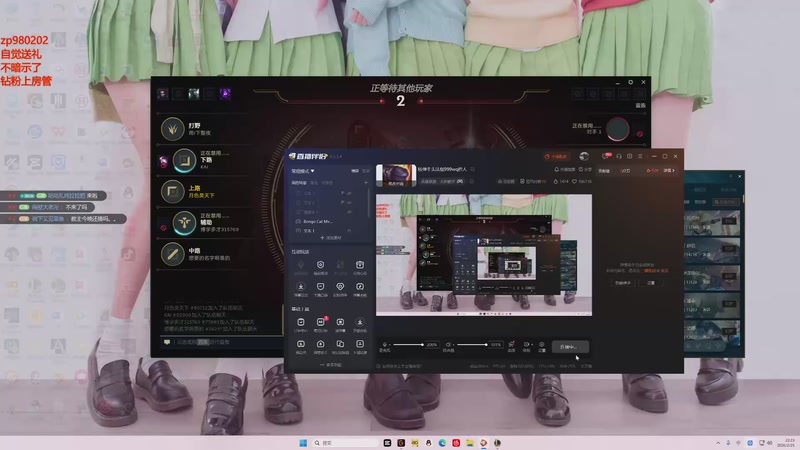Screen dimensions: 800x450
Task: Open the mode dropdown in the streaming app
Action: tap(303, 171)
